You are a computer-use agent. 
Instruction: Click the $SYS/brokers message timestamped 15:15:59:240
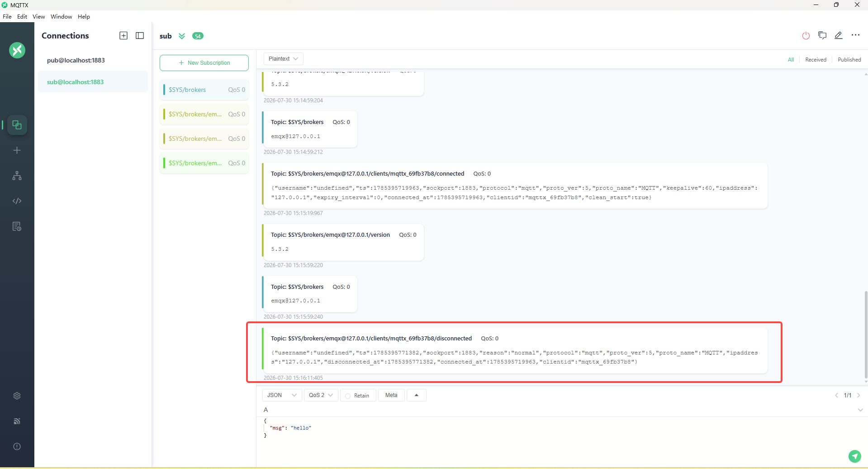point(309,294)
